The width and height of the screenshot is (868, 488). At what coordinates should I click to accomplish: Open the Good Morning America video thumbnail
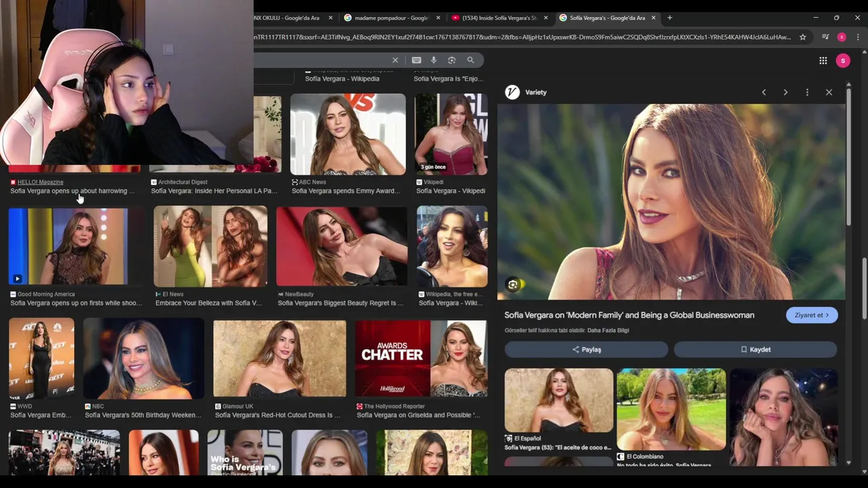(x=68, y=247)
